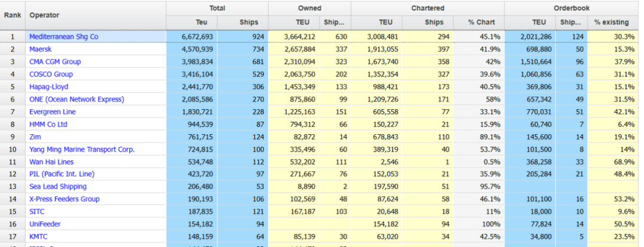644x247 pixels.
Task: Select the cell showing 3,983,834
Action: (x=192, y=61)
